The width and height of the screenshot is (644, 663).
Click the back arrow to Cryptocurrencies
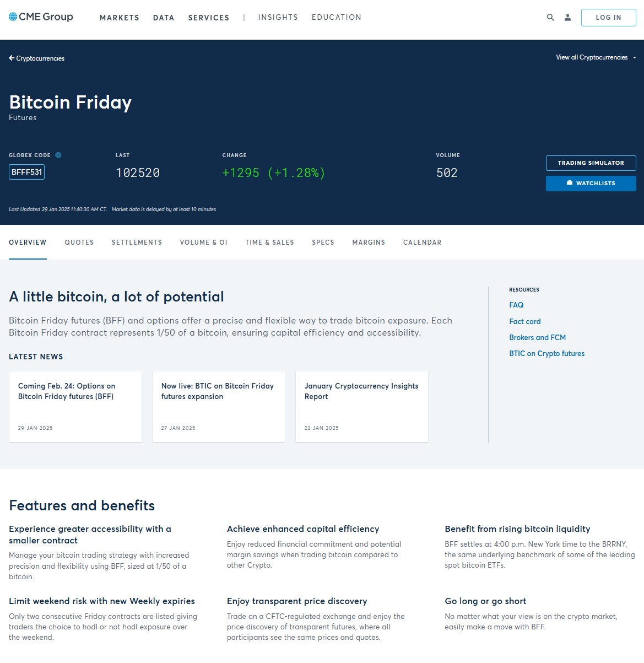tap(12, 58)
